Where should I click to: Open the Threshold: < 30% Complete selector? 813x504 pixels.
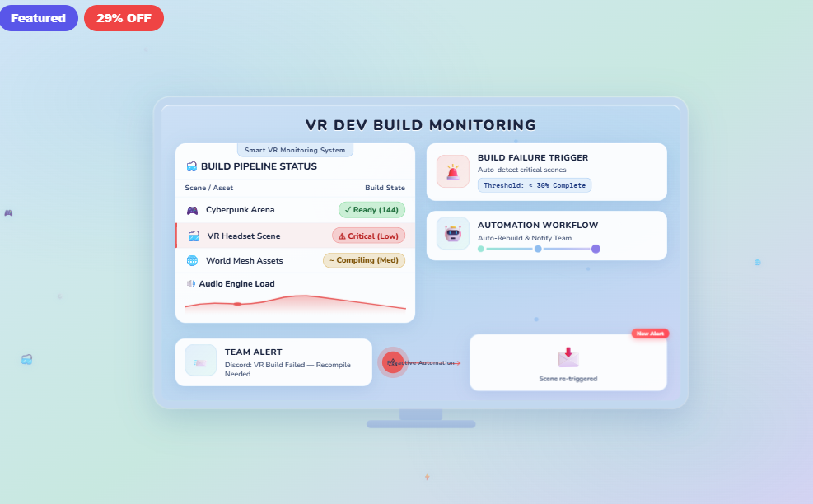click(x=534, y=185)
